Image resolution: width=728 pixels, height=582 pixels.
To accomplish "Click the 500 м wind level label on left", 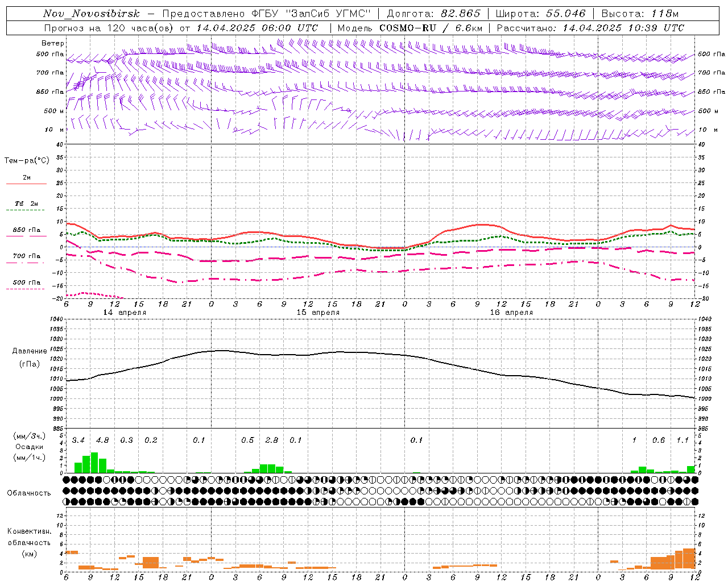I will (x=54, y=111).
